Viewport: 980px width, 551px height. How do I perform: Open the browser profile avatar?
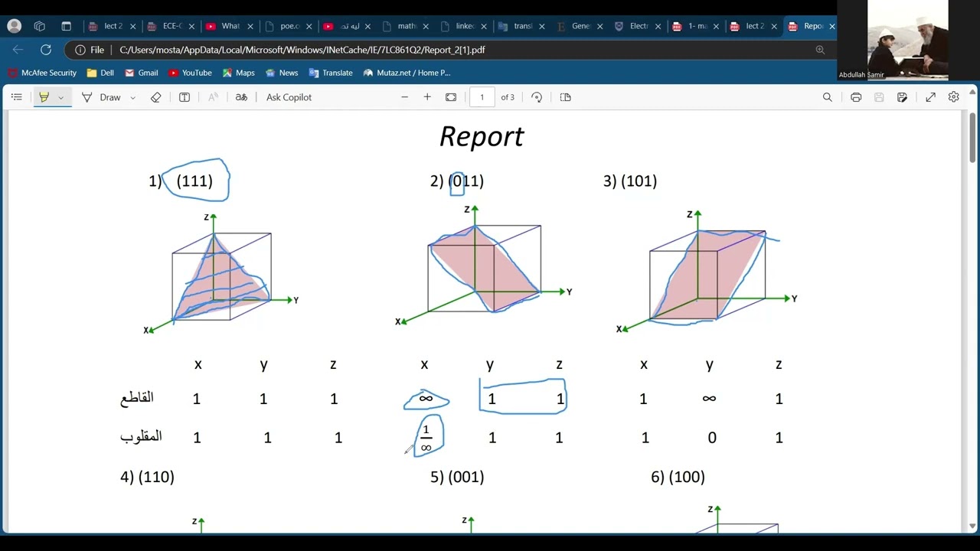14,26
